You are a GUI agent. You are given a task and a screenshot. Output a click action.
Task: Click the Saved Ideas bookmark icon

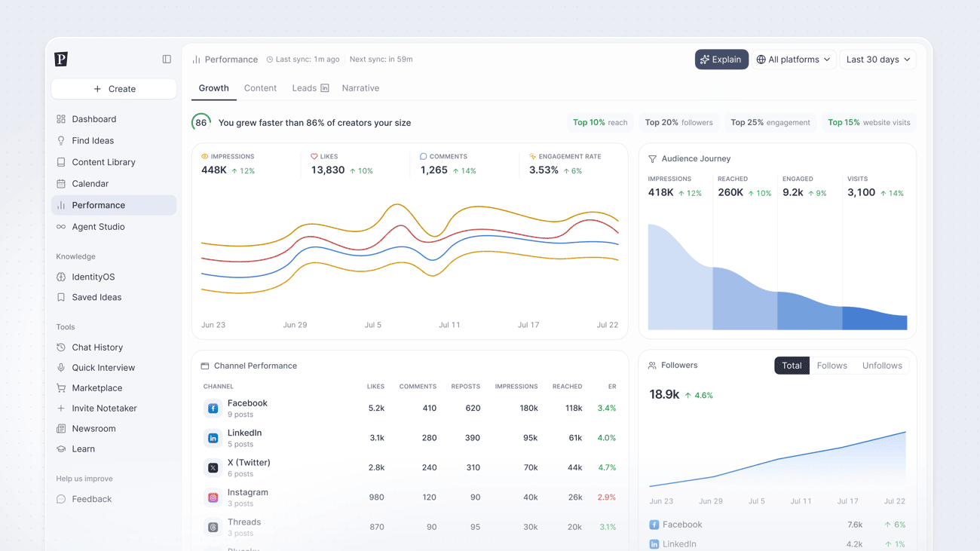61,298
